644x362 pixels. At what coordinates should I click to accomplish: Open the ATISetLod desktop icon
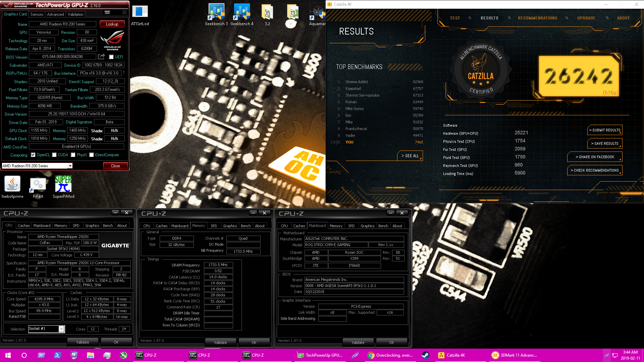[140, 15]
